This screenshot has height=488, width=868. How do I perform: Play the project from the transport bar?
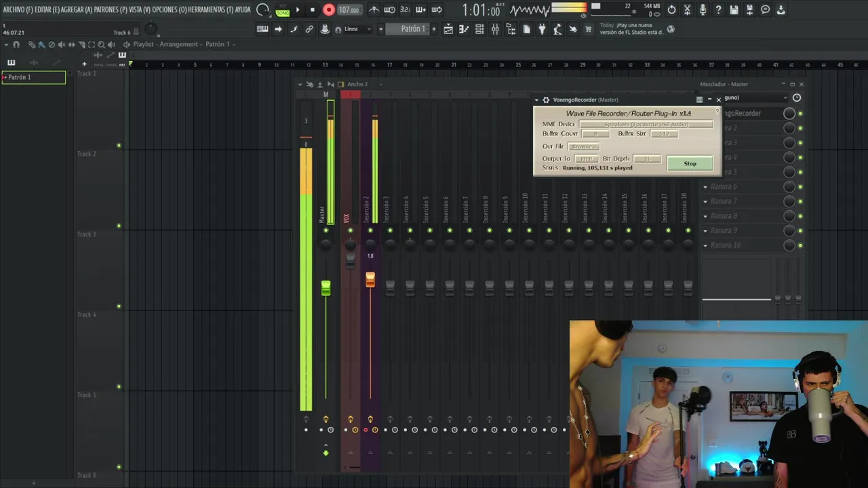pos(297,9)
